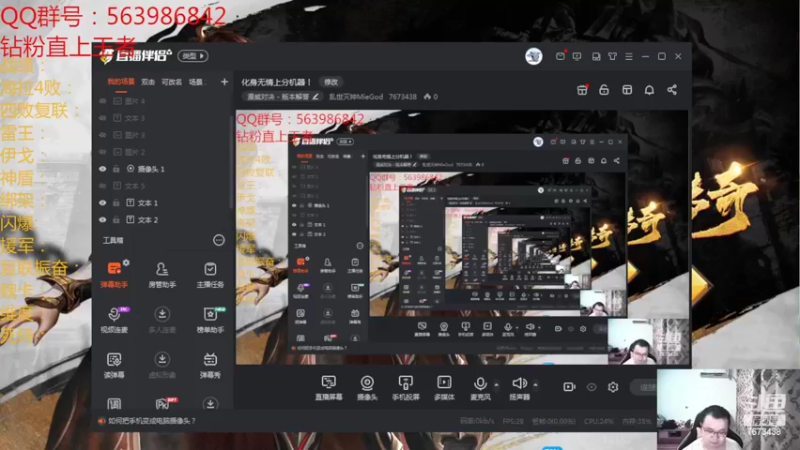Image resolution: width=800 pixels, height=450 pixels.
Task: Open the 主播任务 tool
Action: click(210, 274)
